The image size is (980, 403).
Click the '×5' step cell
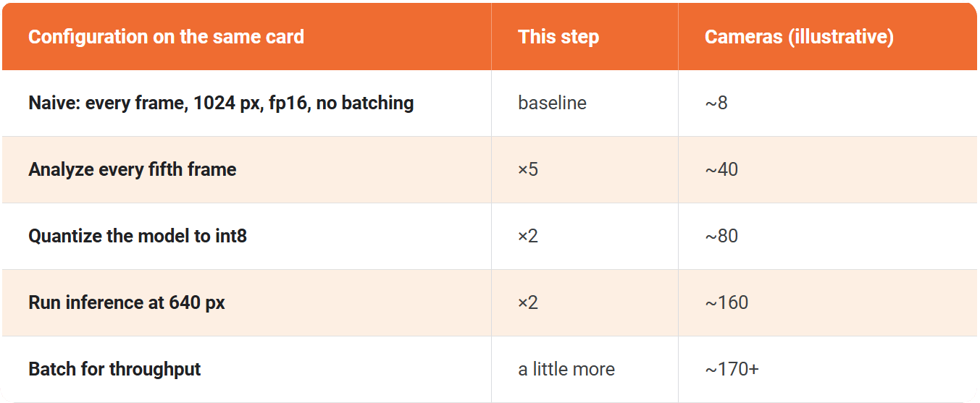tap(528, 169)
